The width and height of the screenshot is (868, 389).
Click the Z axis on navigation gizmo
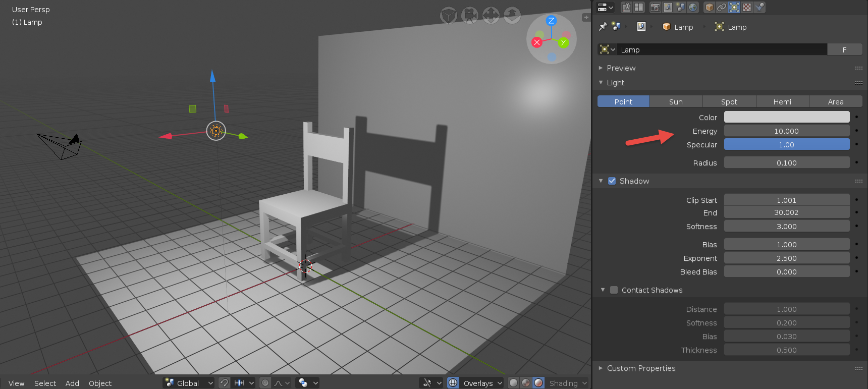[551, 21]
